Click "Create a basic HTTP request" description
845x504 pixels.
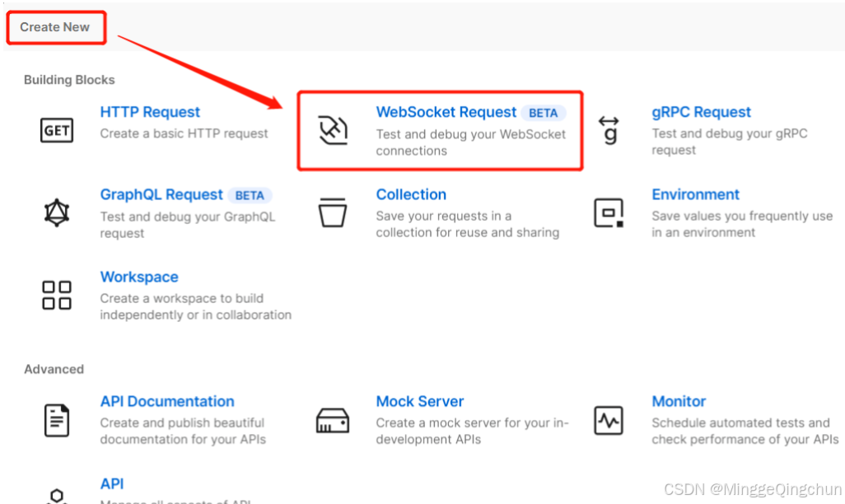(x=184, y=133)
